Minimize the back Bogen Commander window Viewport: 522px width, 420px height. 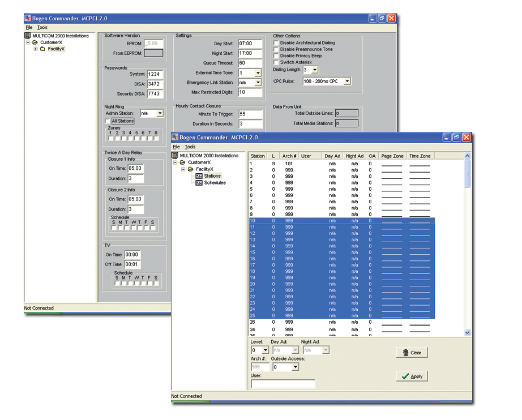pos(373,18)
